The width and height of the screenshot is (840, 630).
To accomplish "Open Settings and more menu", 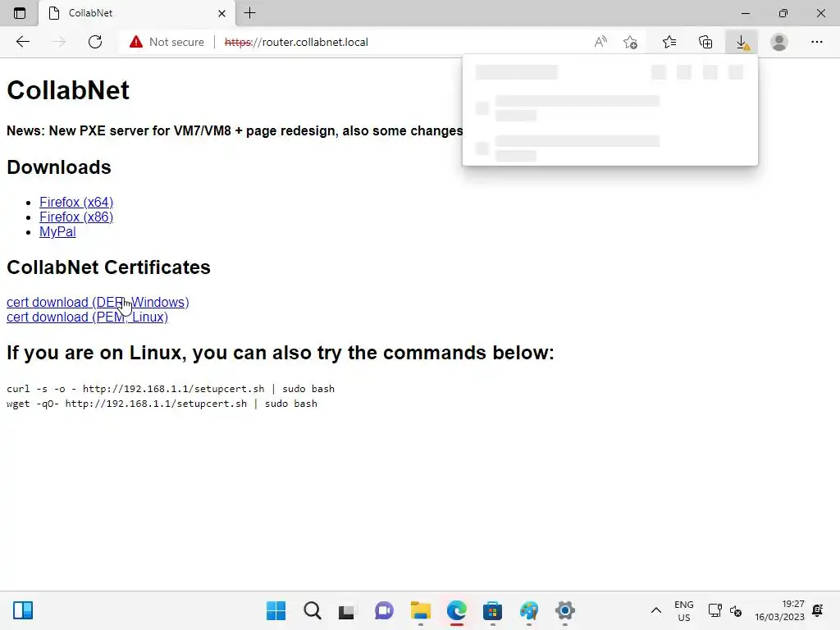I will click(x=816, y=42).
